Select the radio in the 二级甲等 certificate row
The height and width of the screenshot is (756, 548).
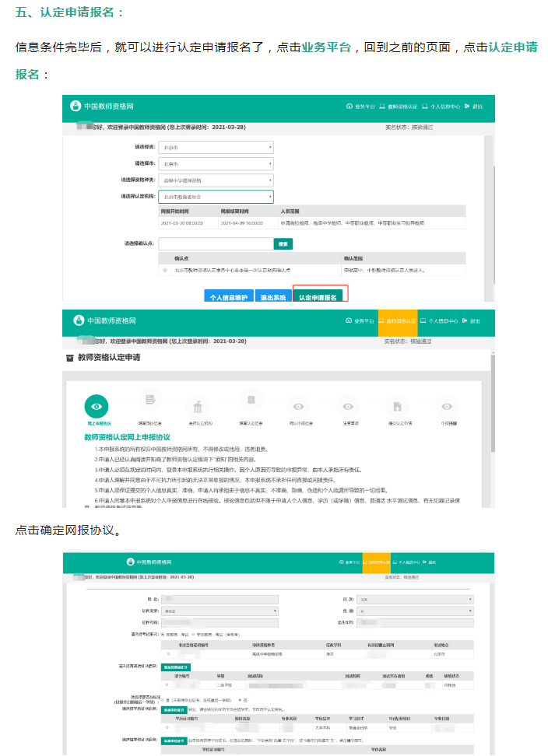(167, 684)
